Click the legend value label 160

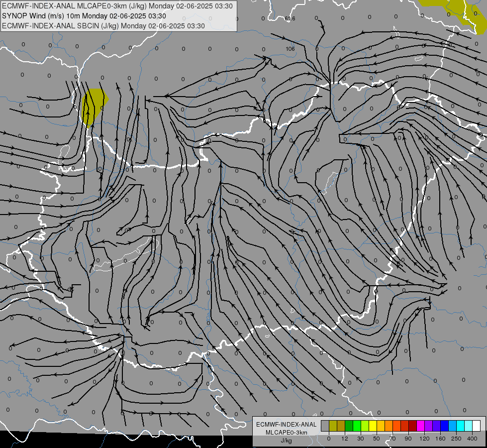tap(440, 439)
